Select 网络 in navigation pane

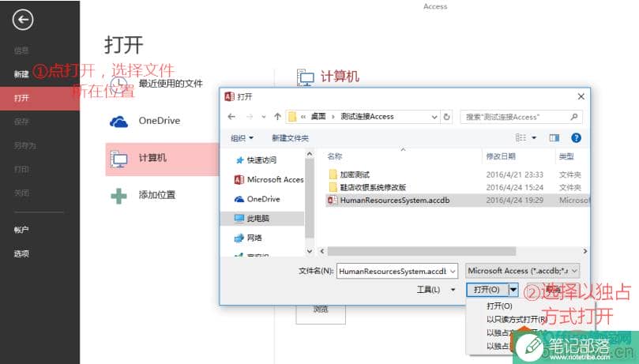click(248, 238)
